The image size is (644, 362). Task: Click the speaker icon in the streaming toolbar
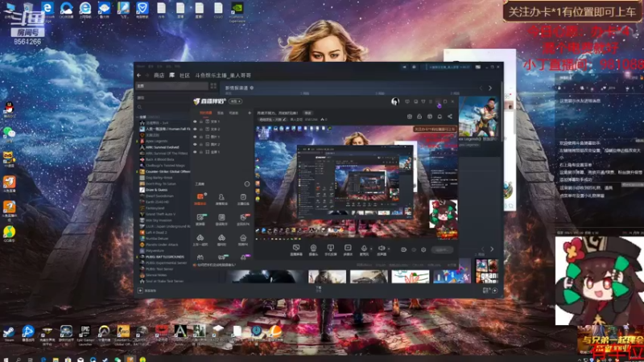[382, 249]
